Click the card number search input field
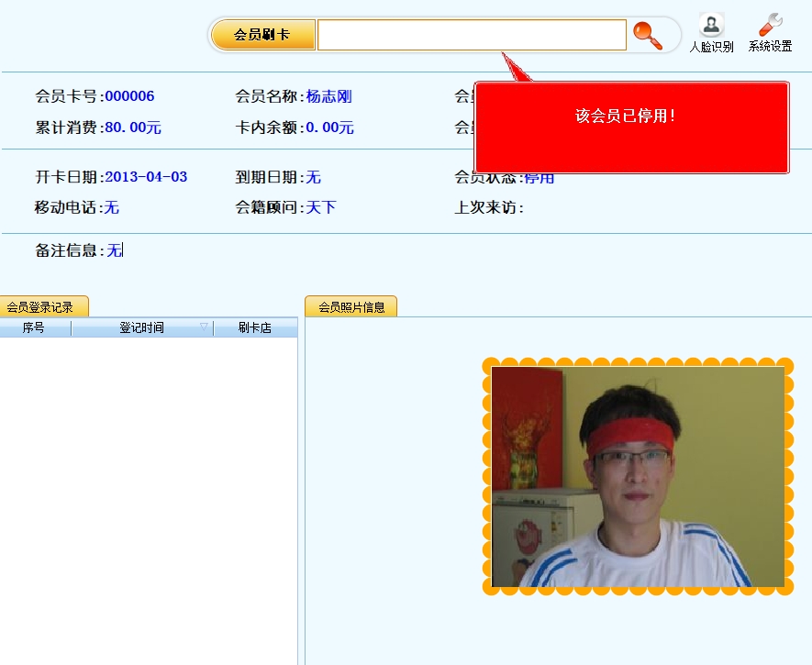Screen dimensions: 812x665 [x=472, y=36]
